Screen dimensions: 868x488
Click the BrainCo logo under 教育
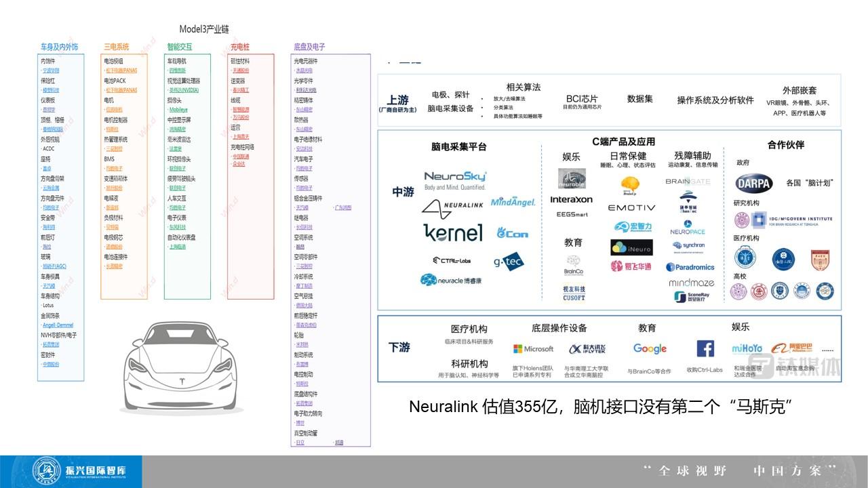tap(574, 264)
